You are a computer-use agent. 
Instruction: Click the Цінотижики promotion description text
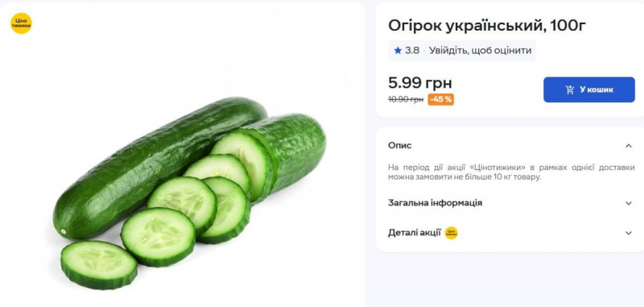pyautogui.click(x=511, y=172)
